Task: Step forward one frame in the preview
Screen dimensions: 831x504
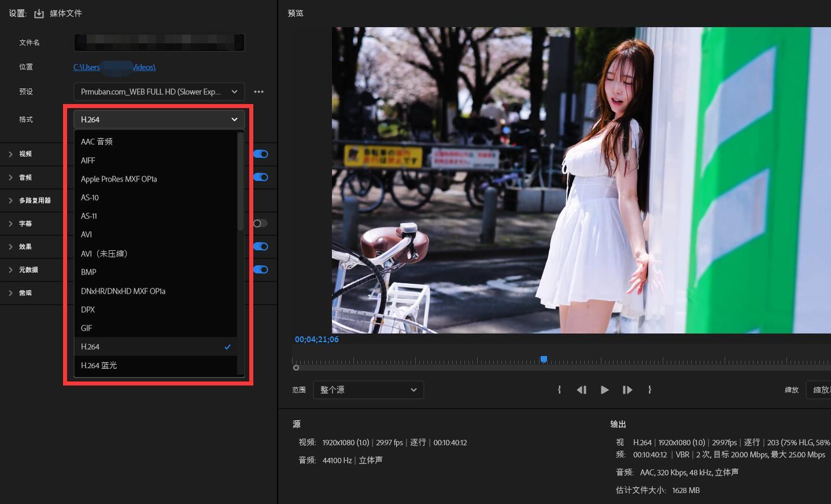Action: click(627, 390)
